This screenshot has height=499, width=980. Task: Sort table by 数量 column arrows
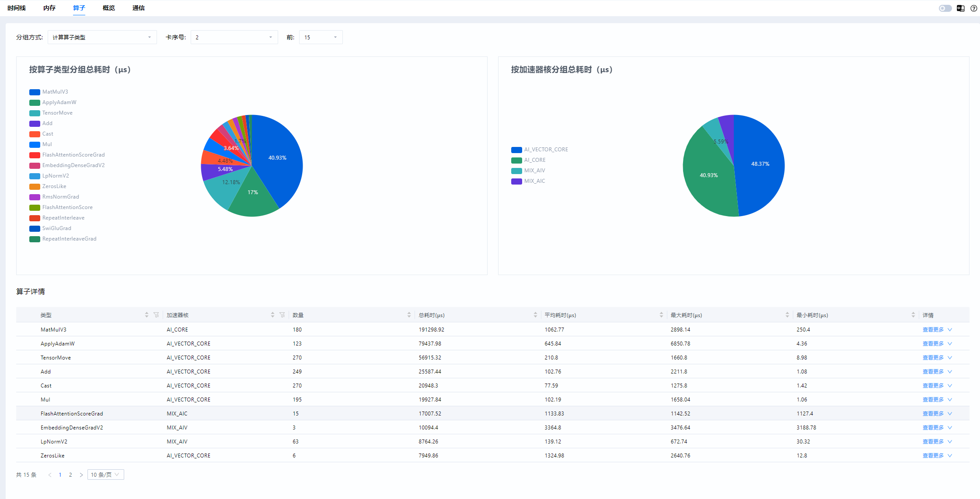(409, 315)
